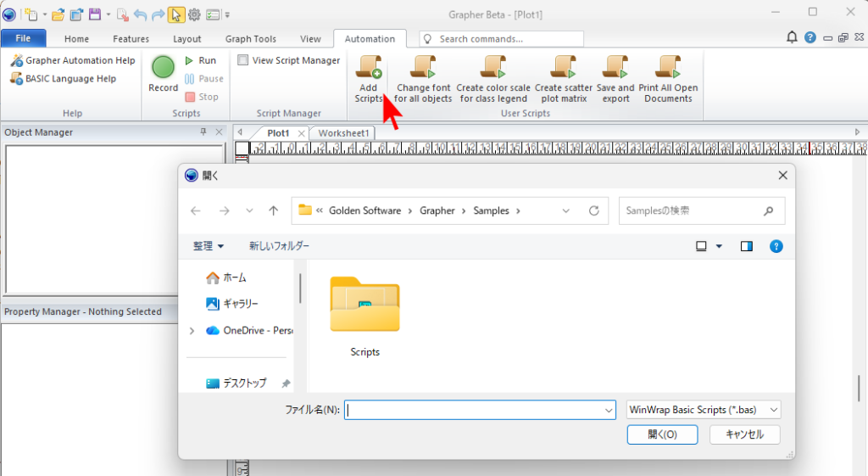Viewport: 868px width, 476px height.
Task: Click the navigation pane scrollbar in dialog
Action: pyautogui.click(x=300, y=288)
